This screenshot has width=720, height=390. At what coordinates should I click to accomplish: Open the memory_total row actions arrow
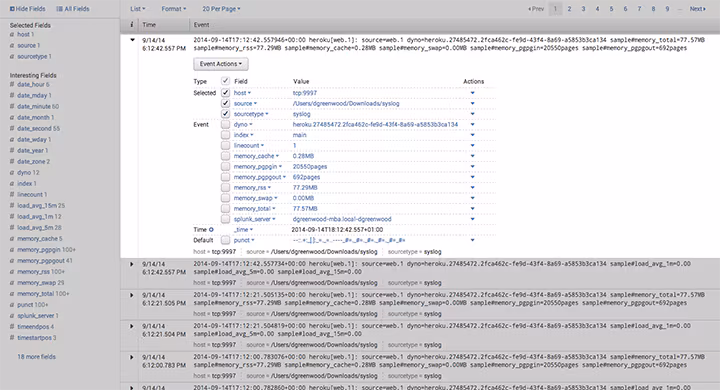click(x=472, y=209)
